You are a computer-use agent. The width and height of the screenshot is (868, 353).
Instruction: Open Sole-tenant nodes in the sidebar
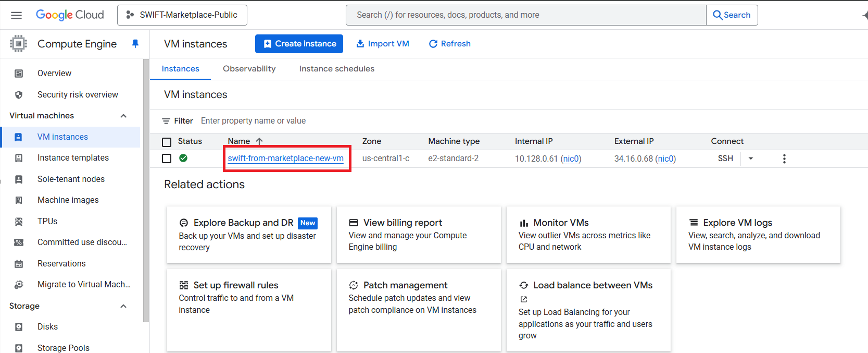[x=70, y=179]
